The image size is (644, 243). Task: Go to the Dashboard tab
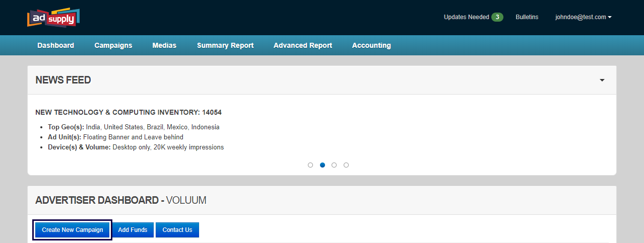click(55, 45)
